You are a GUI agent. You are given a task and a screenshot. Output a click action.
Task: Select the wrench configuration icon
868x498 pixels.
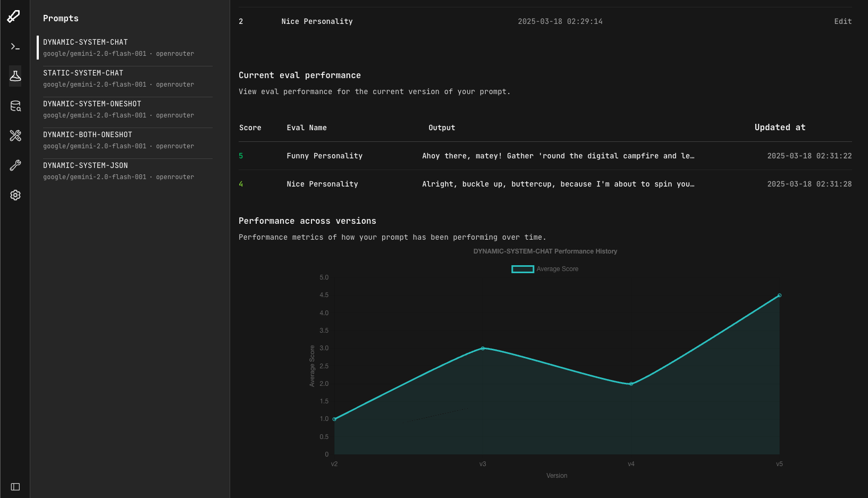[x=14, y=165]
